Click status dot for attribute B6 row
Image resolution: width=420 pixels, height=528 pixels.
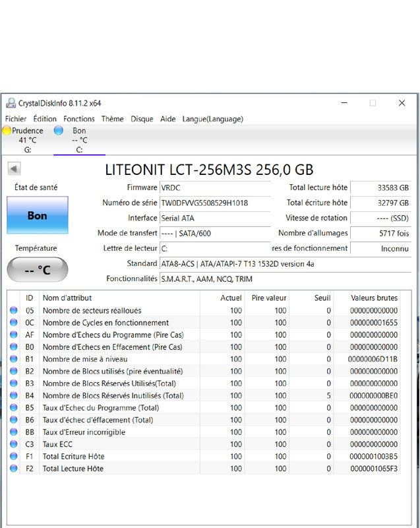(13, 420)
